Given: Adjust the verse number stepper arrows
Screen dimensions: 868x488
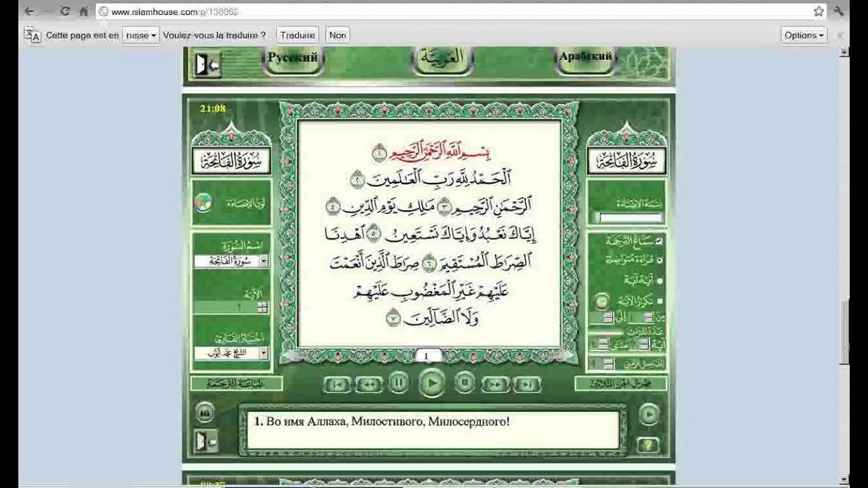Looking at the screenshot, I should (263, 307).
